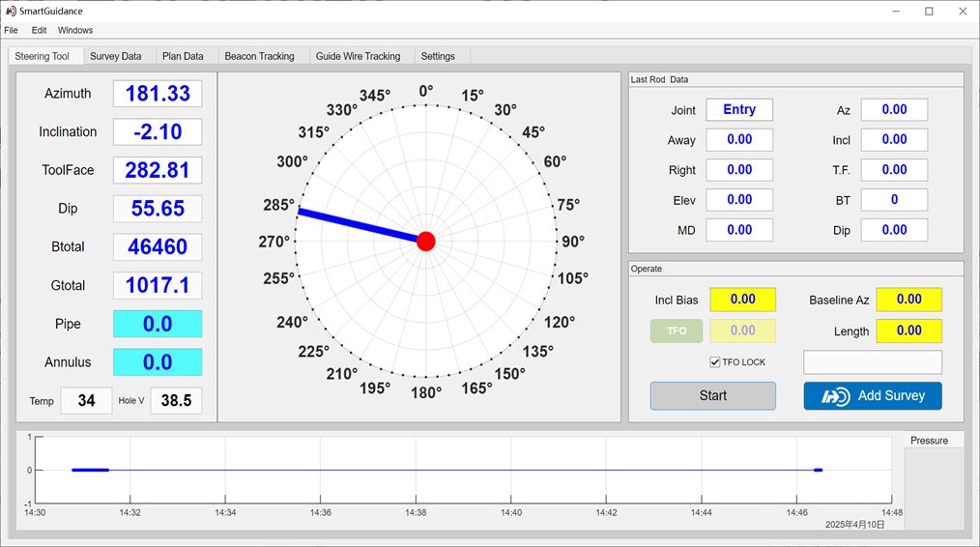Click the ToolFace value 282.81
Screen dimensions: 980x547
coord(158,170)
